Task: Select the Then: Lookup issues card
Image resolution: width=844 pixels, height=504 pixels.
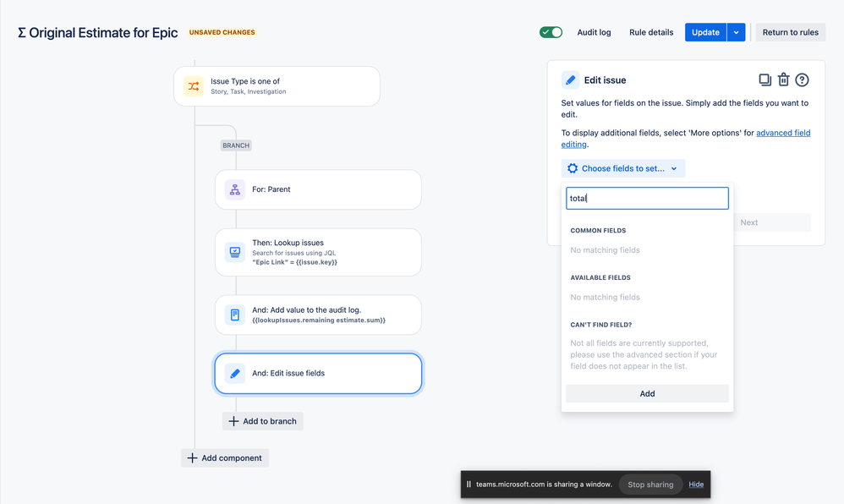Action: point(318,252)
